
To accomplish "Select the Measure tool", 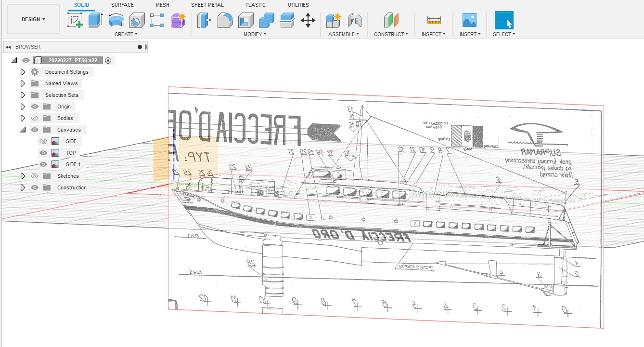I will click(434, 20).
